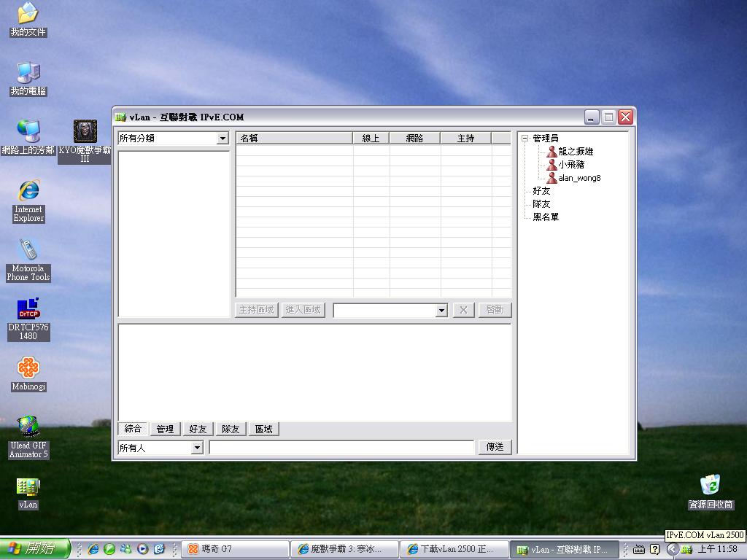Open the 所有分類 category dropdown
Viewport: 747px width, 560px height.
coord(222,139)
